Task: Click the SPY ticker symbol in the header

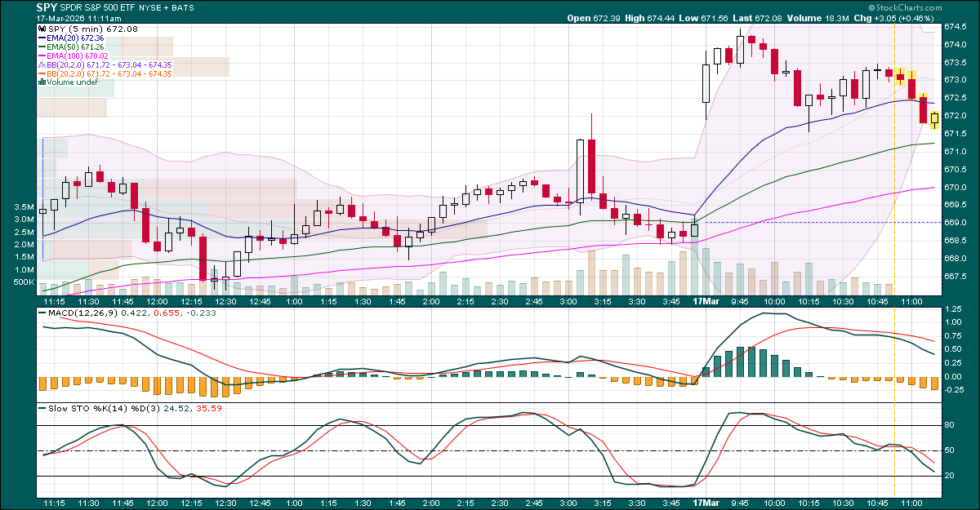Action: click(x=47, y=7)
